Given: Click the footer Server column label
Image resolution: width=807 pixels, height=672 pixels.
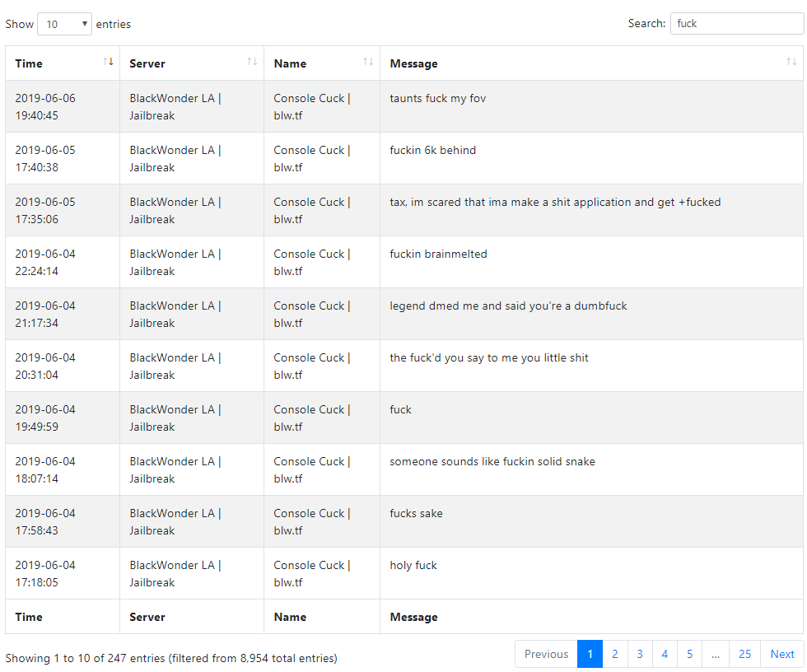Looking at the screenshot, I should (147, 617).
